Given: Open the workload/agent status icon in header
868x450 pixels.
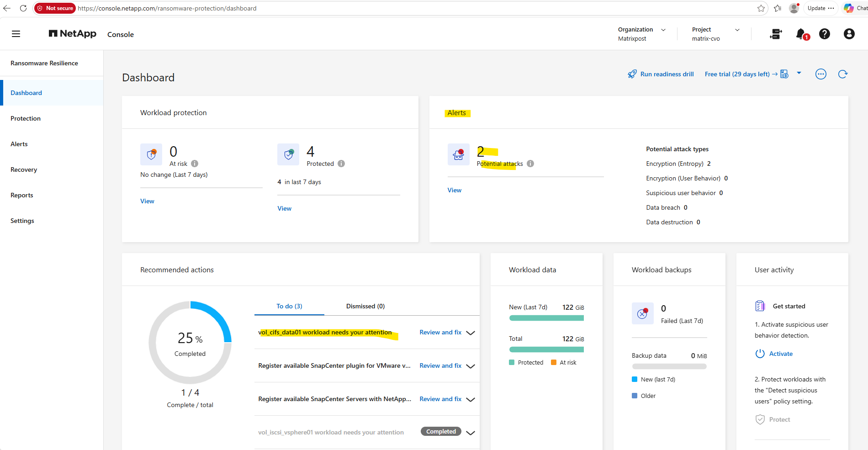Looking at the screenshot, I should (776, 34).
